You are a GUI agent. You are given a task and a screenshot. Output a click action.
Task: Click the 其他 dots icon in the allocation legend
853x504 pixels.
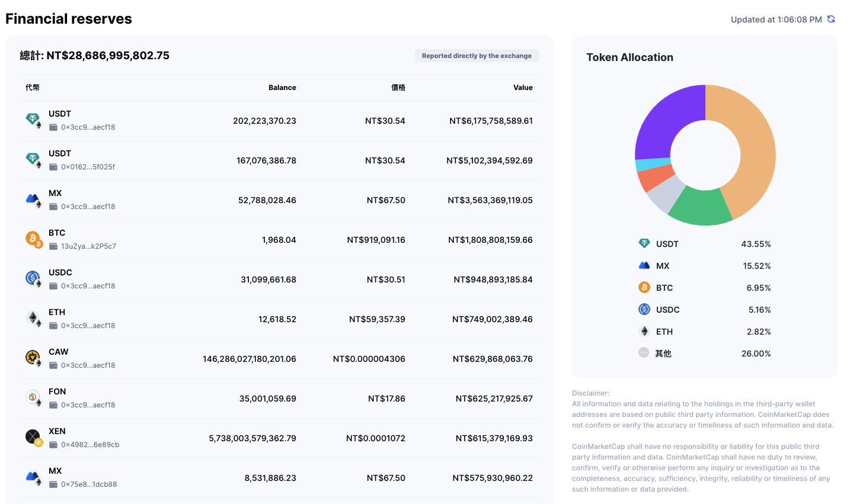point(644,352)
